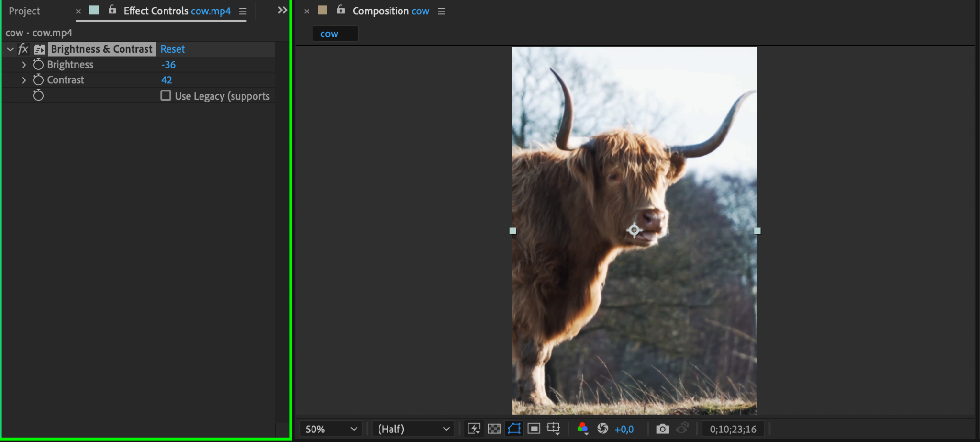Viewport: 980px width, 442px height.
Task: Open the 50% magnification dropdown
Action: pyautogui.click(x=331, y=429)
